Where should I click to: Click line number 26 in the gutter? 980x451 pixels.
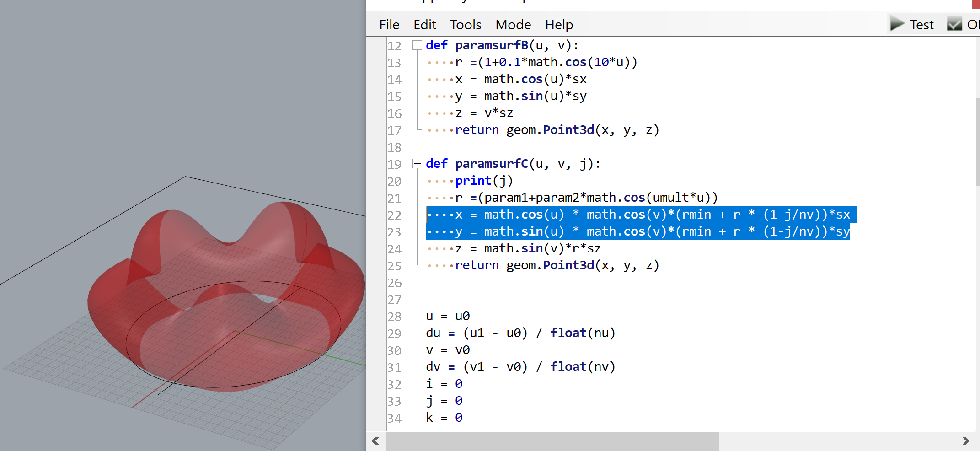click(394, 283)
